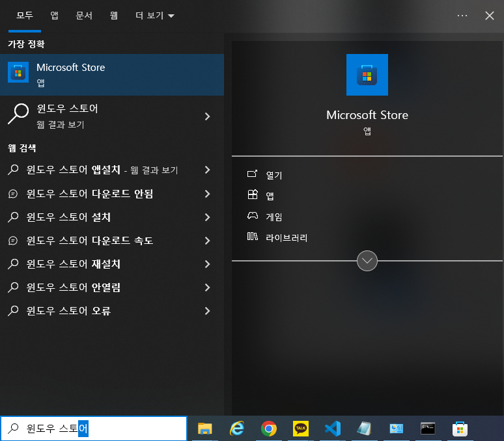The image size is (504, 441).
Task: Open 라이브러리 in Microsoft Store
Action: click(x=287, y=238)
